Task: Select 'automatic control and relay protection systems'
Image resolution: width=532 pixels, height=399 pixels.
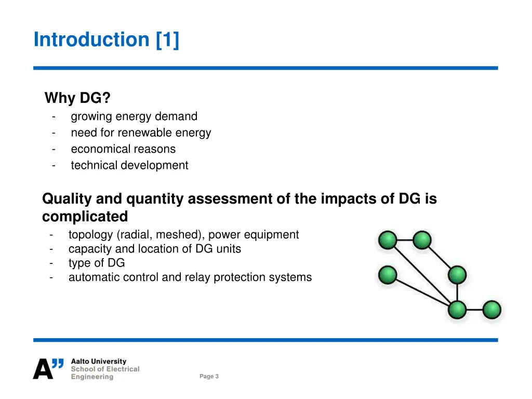Action: click(x=190, y=277)
